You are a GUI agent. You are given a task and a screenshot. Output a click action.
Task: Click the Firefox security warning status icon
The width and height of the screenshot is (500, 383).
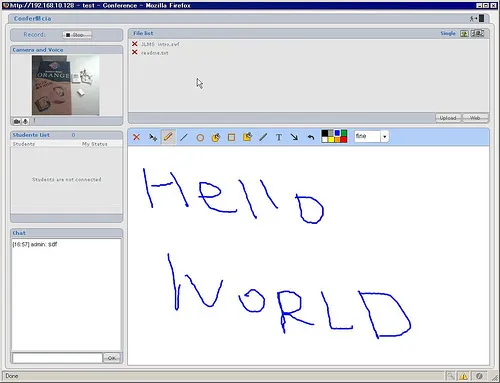tap(463, 376)
